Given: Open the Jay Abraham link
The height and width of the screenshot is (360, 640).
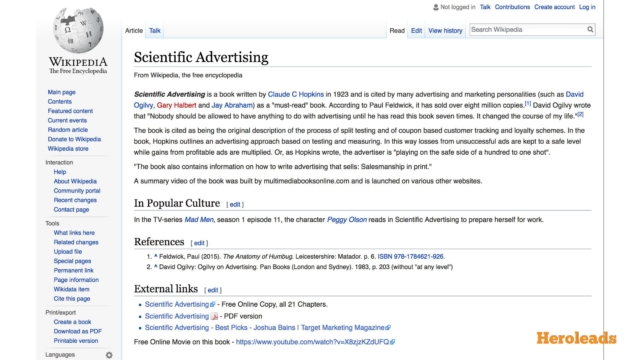Looking at the screenshot, I should pos(232,105).
